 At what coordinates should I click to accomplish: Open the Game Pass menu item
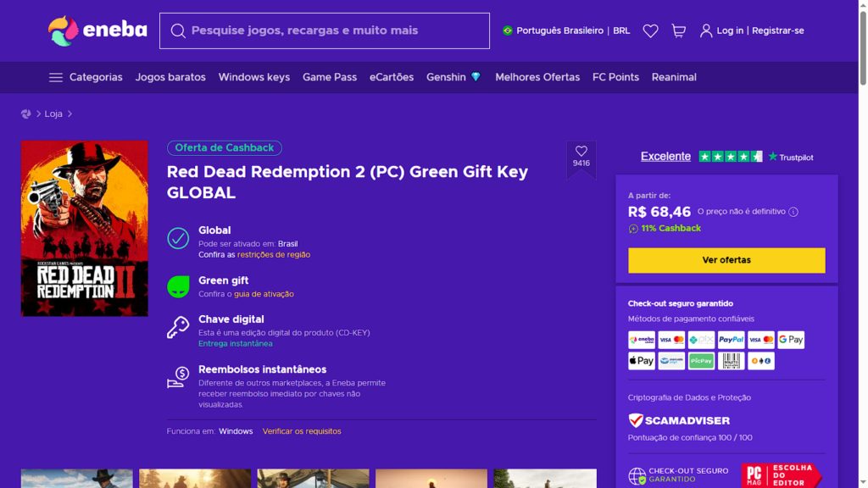point(329,77)
